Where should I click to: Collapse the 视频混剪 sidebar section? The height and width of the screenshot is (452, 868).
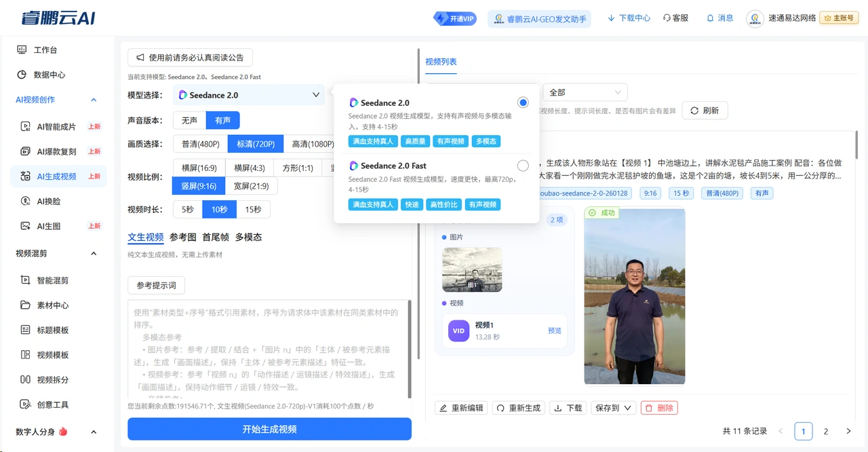tap(94, 253)
